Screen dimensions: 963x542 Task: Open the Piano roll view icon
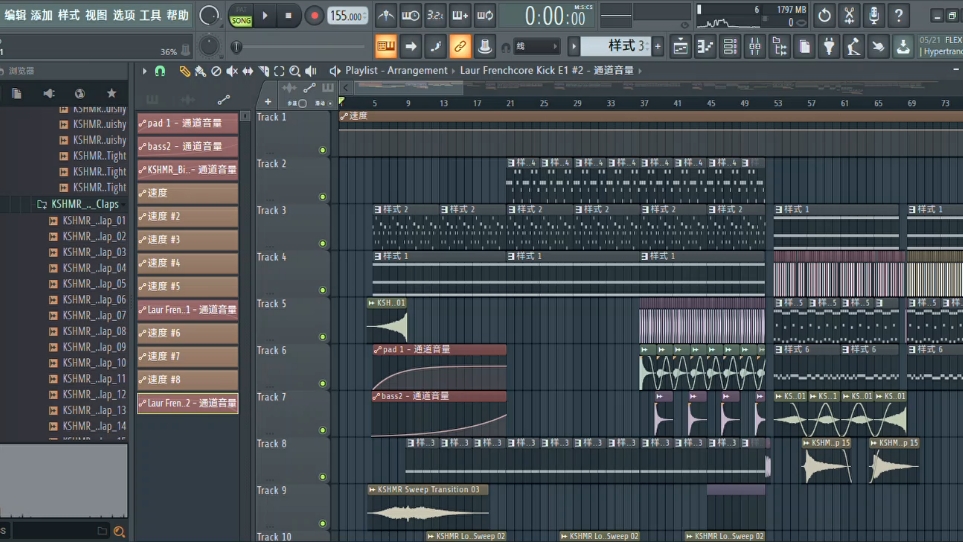705,47
